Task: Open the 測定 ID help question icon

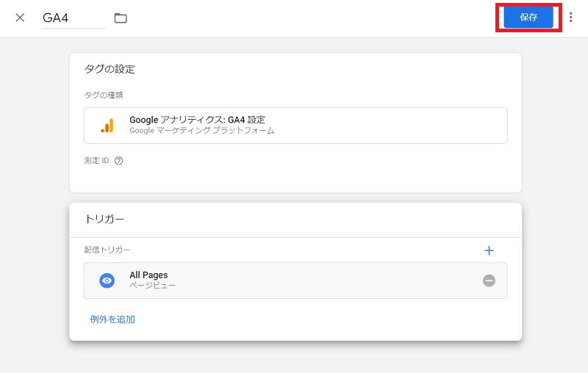Action: coord(118,161)
